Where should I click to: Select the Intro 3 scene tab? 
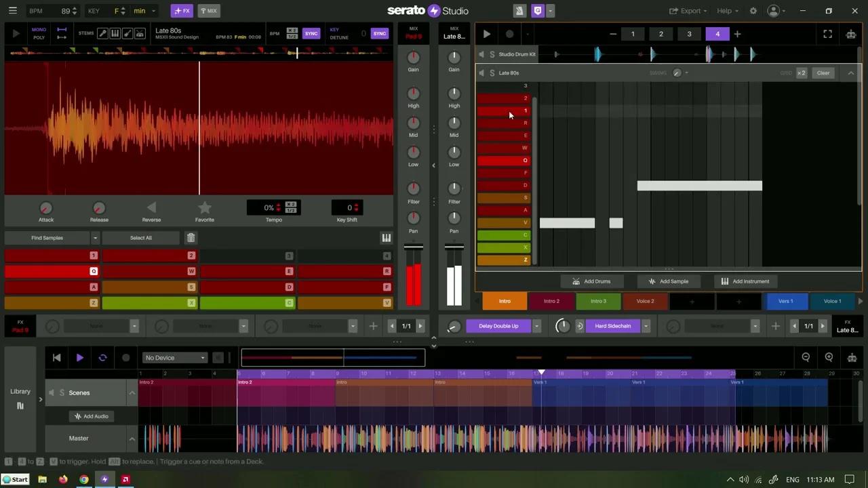click(598, 301)
